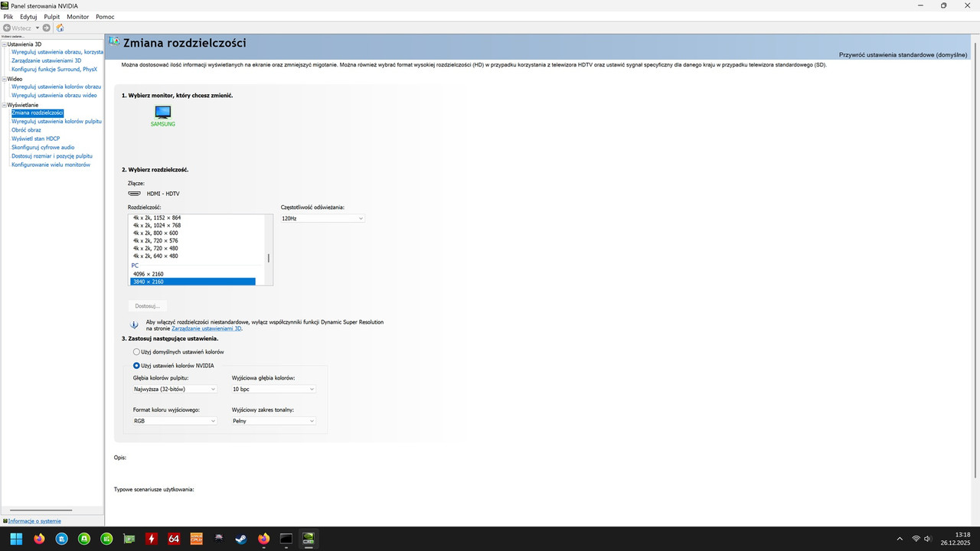980x551 pixels.
Task: Open the Monitor menu
Action: coord(77,16)
